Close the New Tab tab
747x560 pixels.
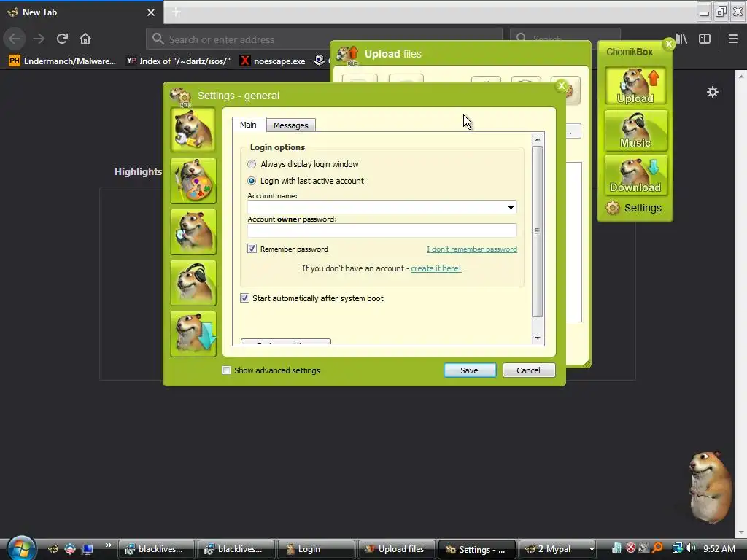point(151,12)
